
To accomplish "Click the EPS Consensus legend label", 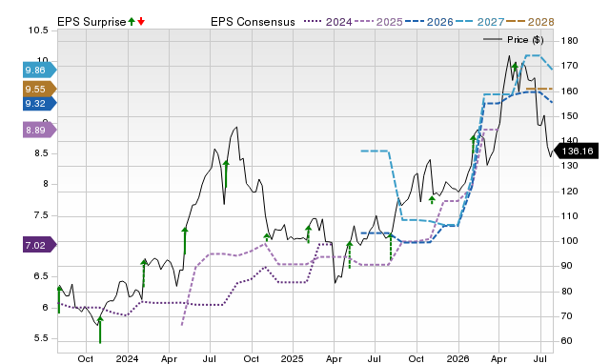I will pos(253,22).
